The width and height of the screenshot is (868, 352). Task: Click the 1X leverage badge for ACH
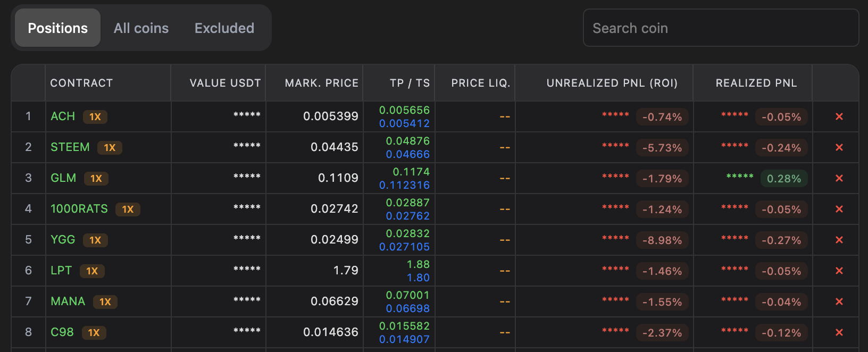pyautogui.click(x=95, y=117)
